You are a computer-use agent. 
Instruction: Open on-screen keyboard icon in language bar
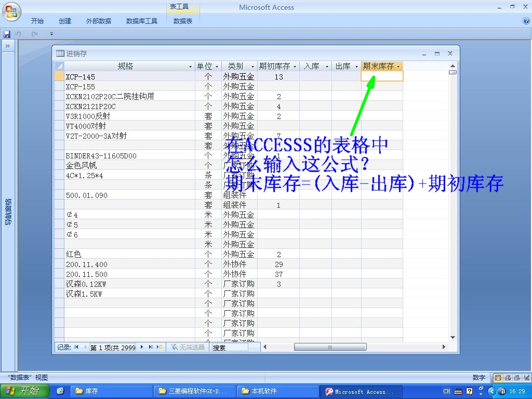(x=458, y=392)
